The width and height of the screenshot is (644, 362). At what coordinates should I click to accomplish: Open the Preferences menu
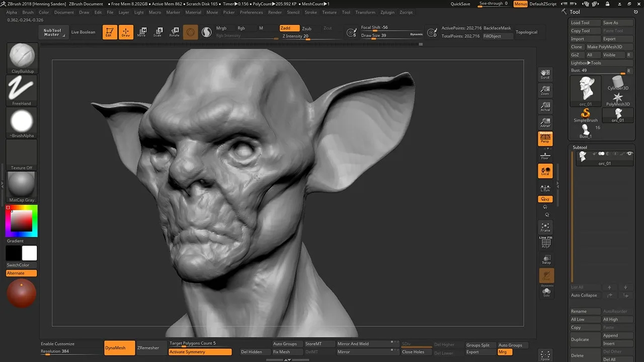click(x=251, y=12)
